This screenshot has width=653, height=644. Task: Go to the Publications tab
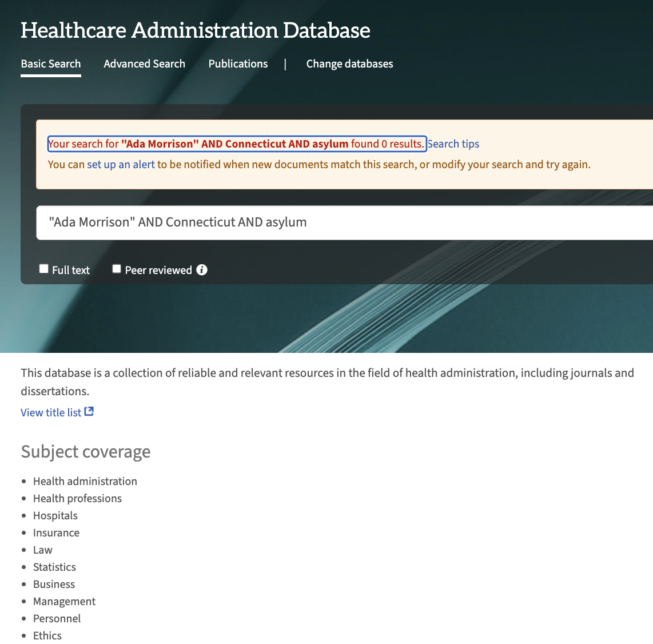pos(238,64)
